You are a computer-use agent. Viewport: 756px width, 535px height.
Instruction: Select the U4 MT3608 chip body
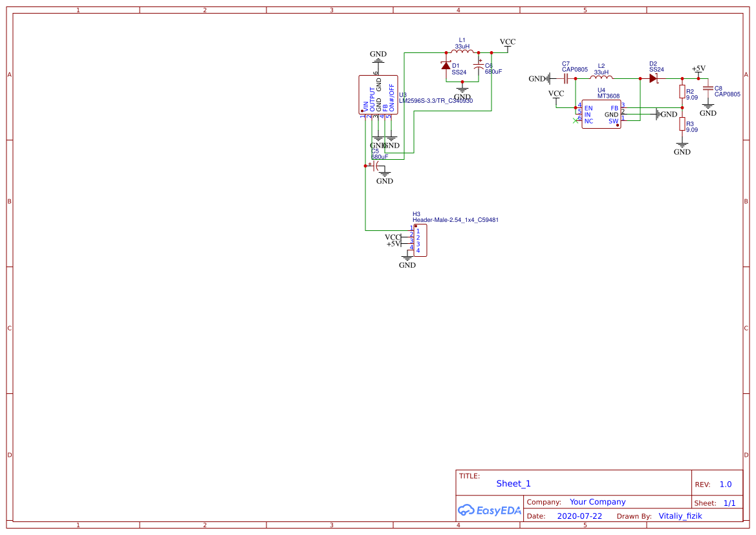[601, 115]
